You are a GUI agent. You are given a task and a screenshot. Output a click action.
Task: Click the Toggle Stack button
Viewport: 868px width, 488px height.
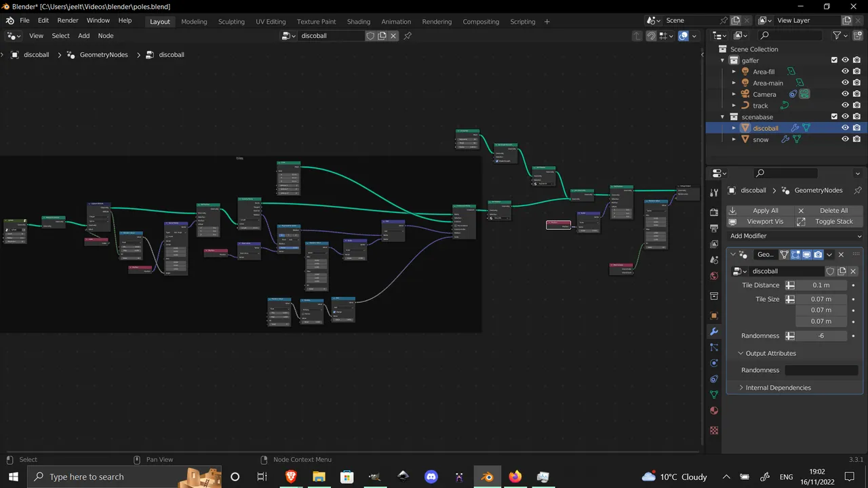coord(829,222)
